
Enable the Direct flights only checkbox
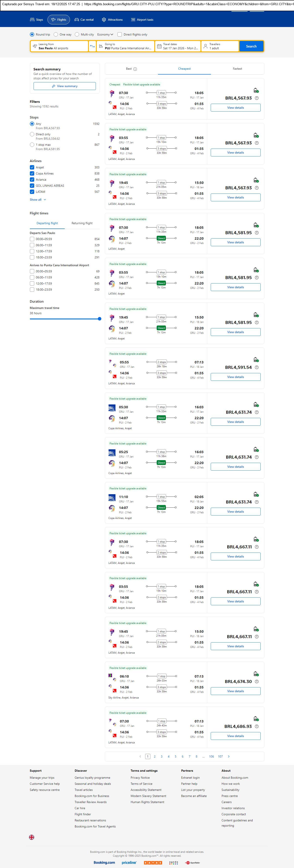tap(120, 34)
